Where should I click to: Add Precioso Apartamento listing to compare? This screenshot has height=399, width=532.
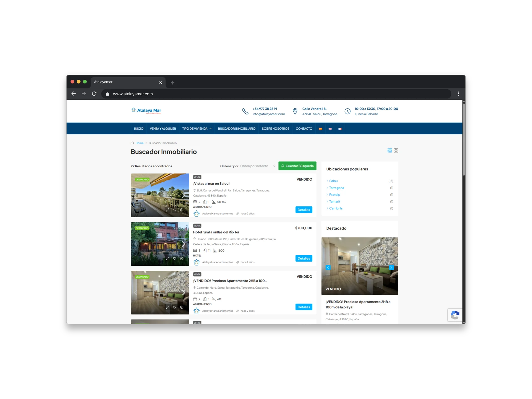pos(182,307)
